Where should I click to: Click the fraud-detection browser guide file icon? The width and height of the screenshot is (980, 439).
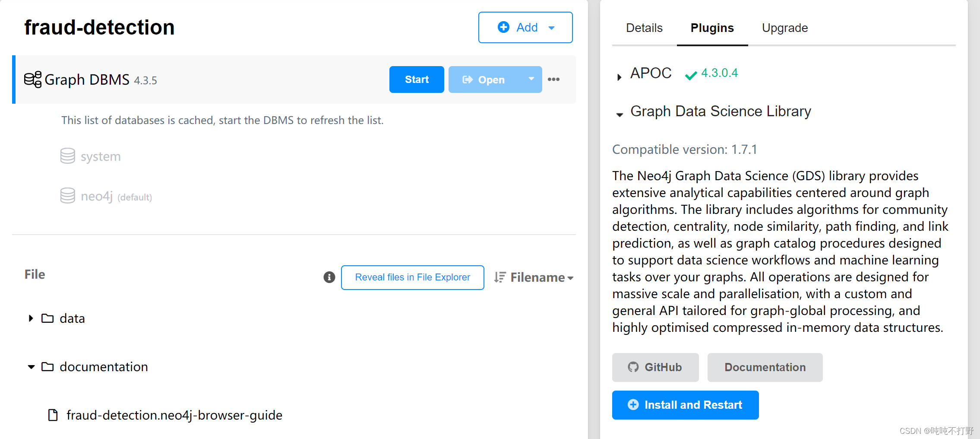(53, 415)
